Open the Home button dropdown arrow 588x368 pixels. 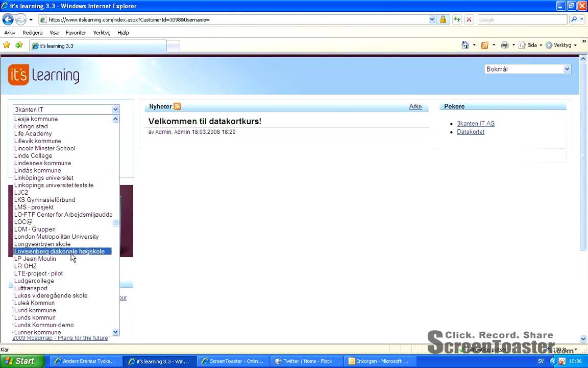[474, 45]
